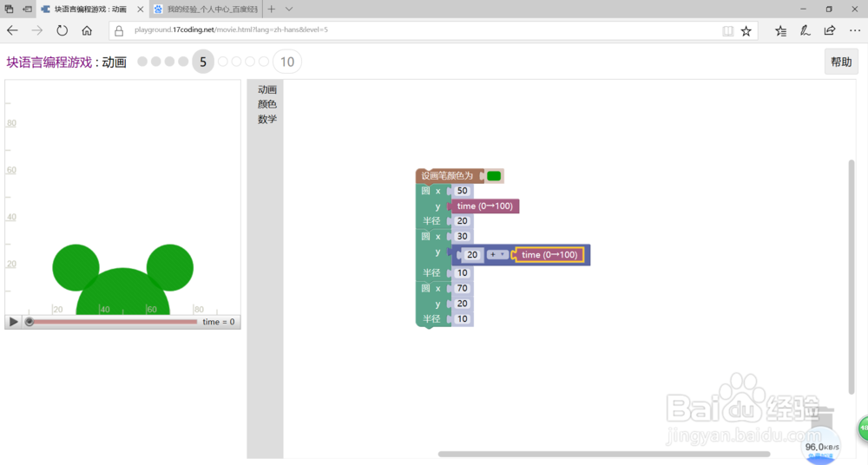Switch to the 我的经验 Baidu tab
Screen dimensions: 868x465
pyautogui.click(x=207, y=10)
